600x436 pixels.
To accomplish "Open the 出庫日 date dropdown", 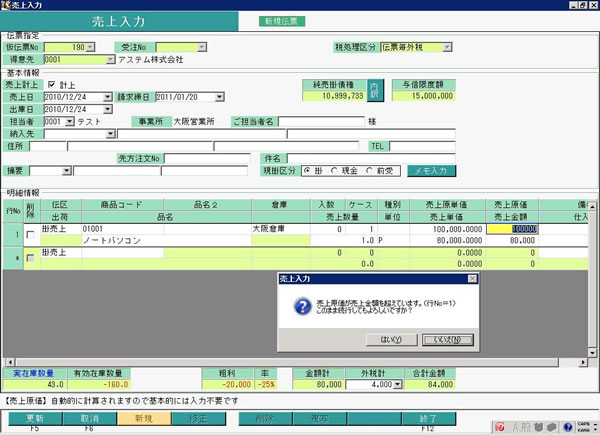I will pyautogui.click(x=108, y=109).
